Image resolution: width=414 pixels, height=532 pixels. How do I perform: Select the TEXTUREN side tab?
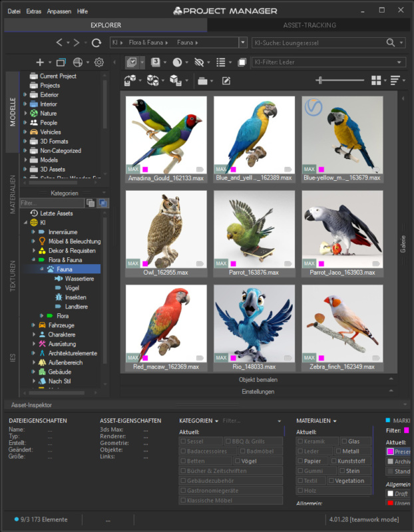13,276
